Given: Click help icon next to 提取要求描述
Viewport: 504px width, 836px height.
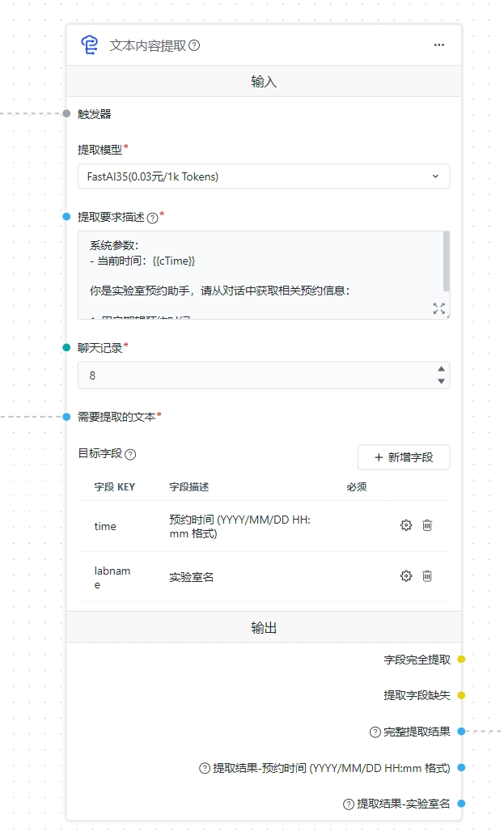Looking at the screenshot, I should click(153, 217).
